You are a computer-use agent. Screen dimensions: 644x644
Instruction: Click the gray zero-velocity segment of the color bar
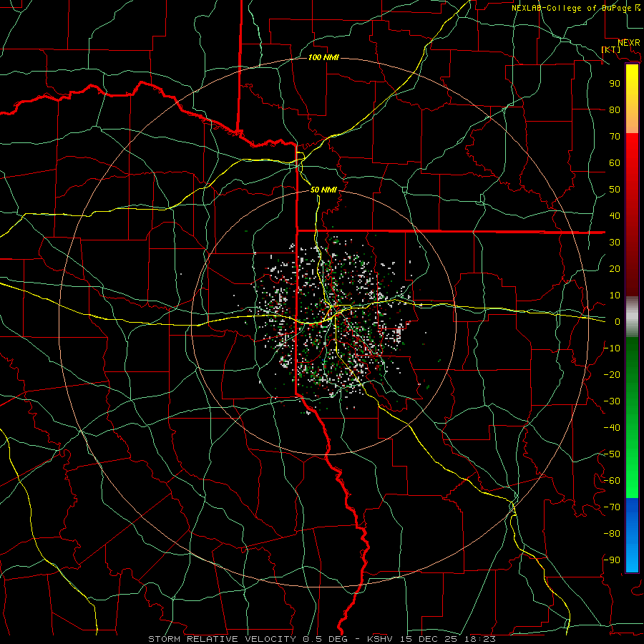click(632, 317)
